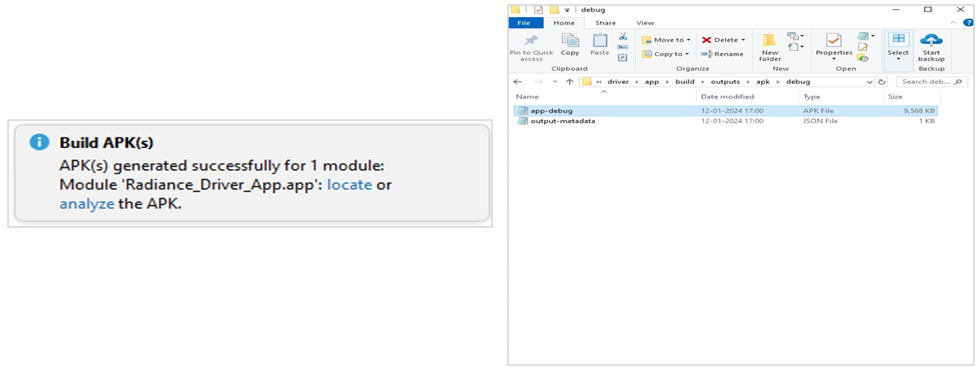Open the Open-with dropdown icon
Screen dimensions: 978x370
[x=866, y=36]
